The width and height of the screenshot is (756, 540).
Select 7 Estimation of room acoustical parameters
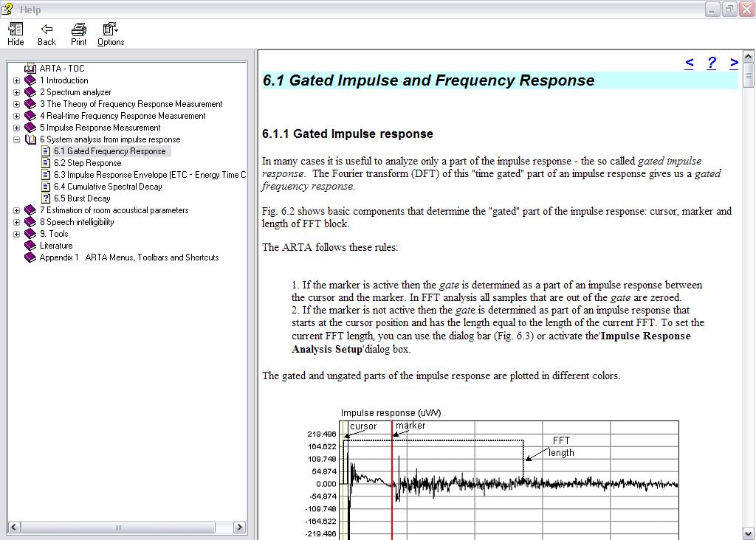click(114, 210)
